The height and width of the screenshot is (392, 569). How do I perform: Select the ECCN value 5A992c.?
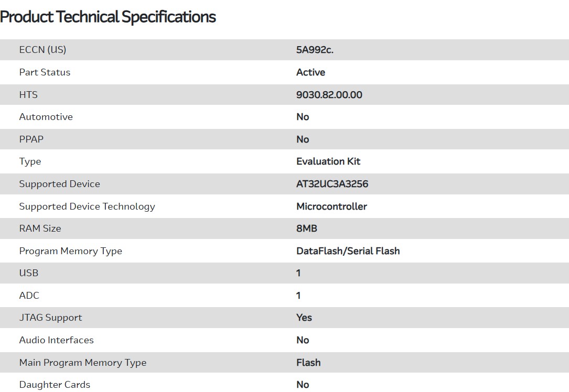[x=315, y=50]
